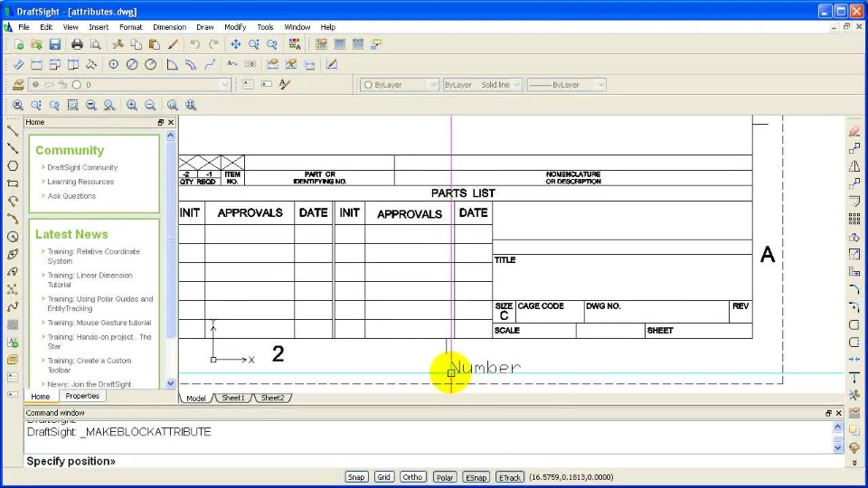
Task: Click the Paste clipboard icon
Action: 155,44
